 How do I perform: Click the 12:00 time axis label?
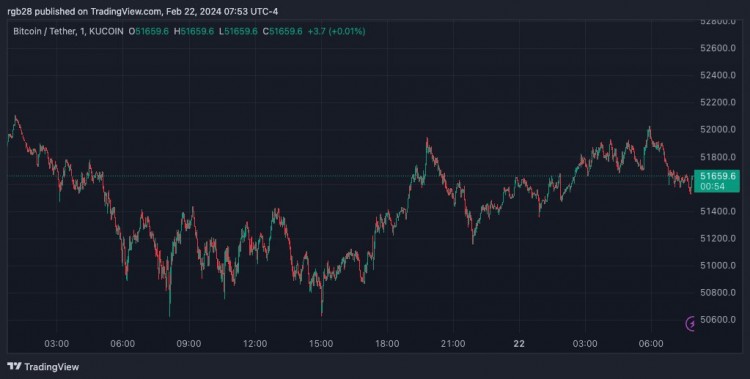(254, 344)
